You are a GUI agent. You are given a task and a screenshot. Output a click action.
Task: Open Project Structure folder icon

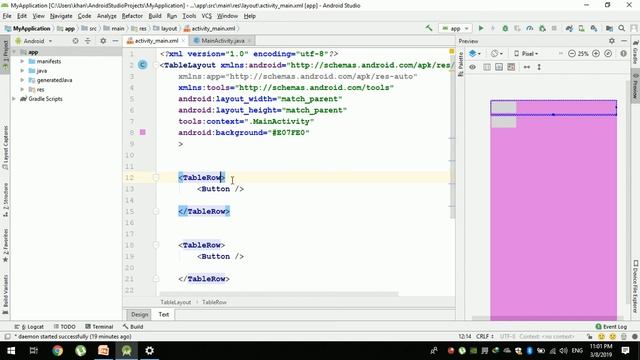(x=609, y=28)
